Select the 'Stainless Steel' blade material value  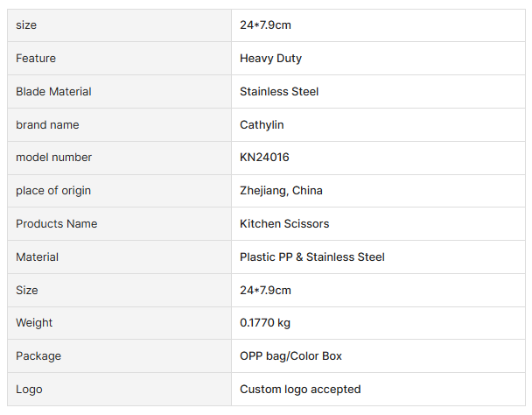pyautogui.click(x=279, y=92)
